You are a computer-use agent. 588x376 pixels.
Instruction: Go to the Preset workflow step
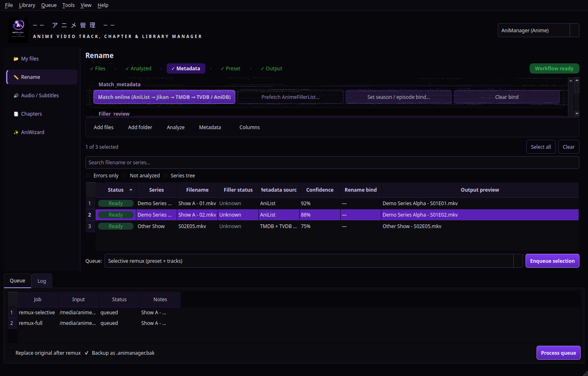(x=230, y=69)
